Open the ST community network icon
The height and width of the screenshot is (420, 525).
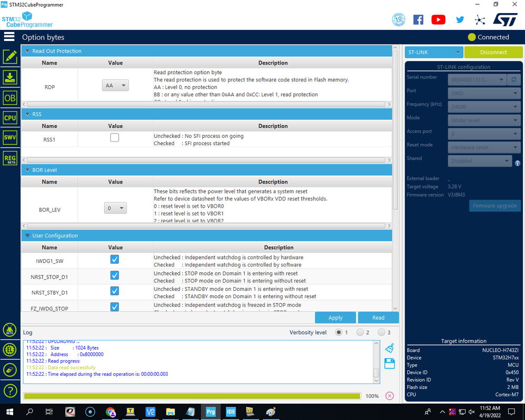click(479, 20)
